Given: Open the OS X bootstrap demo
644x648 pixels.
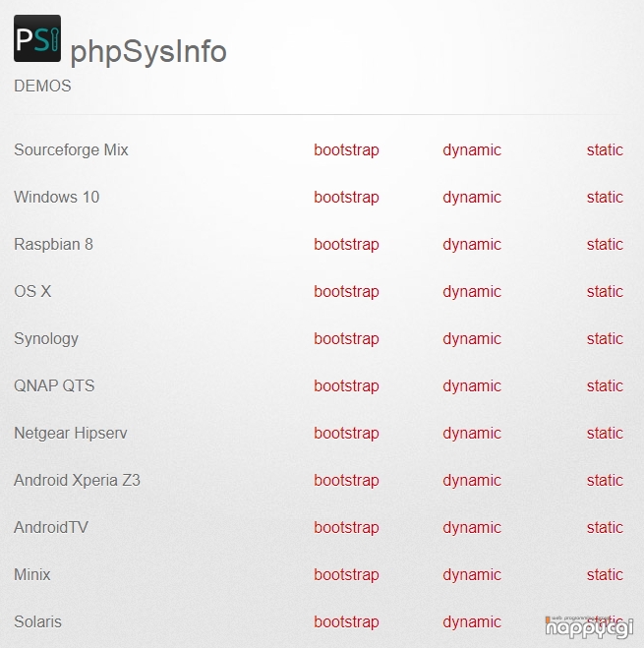Looking at the screenshot, I should coord(346,292).
